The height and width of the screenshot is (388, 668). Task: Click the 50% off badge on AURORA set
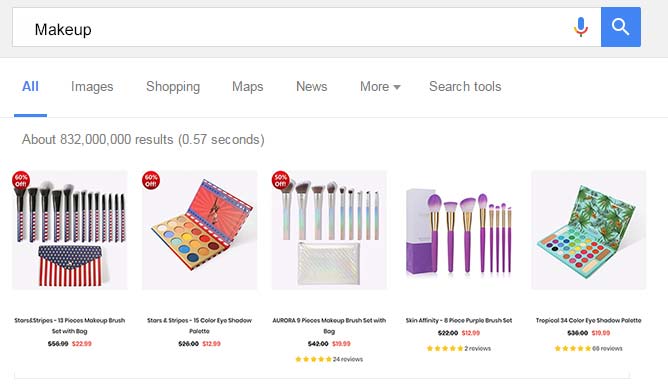coord(280,180)
